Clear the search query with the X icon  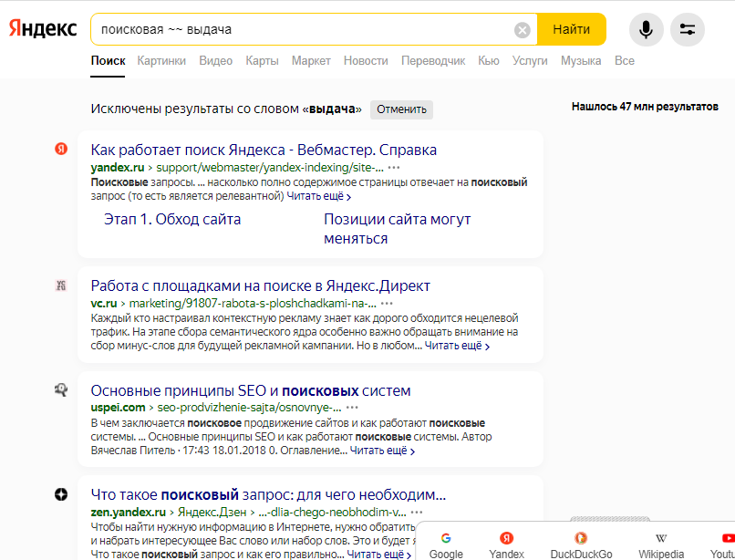(523, 30)
